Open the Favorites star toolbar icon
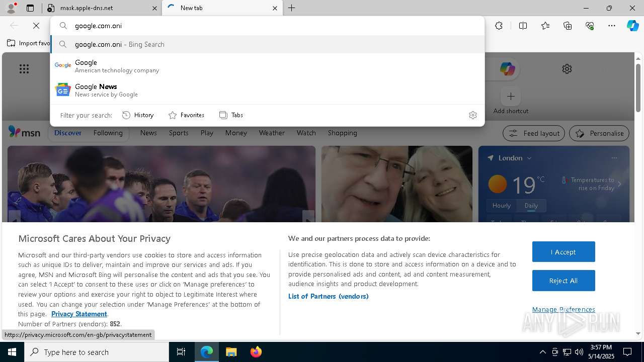Viewport: 644px width, 362px height. 545,26
